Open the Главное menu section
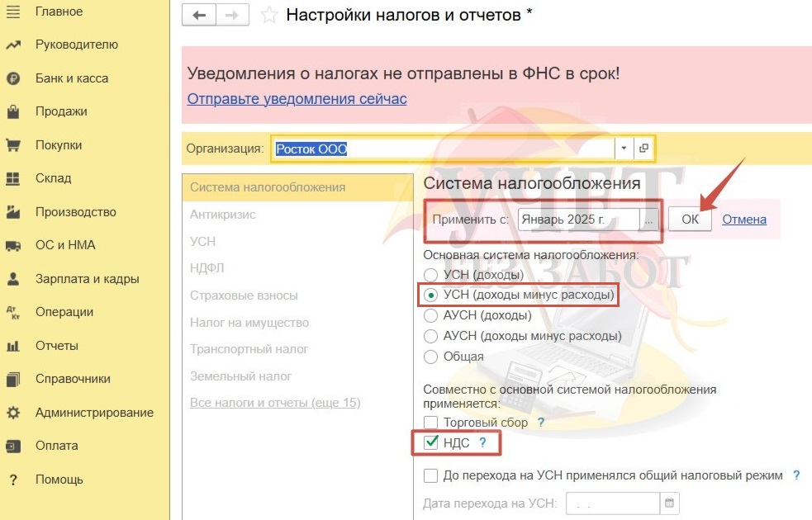Screen dimensions: 812x520 [59, 12]
